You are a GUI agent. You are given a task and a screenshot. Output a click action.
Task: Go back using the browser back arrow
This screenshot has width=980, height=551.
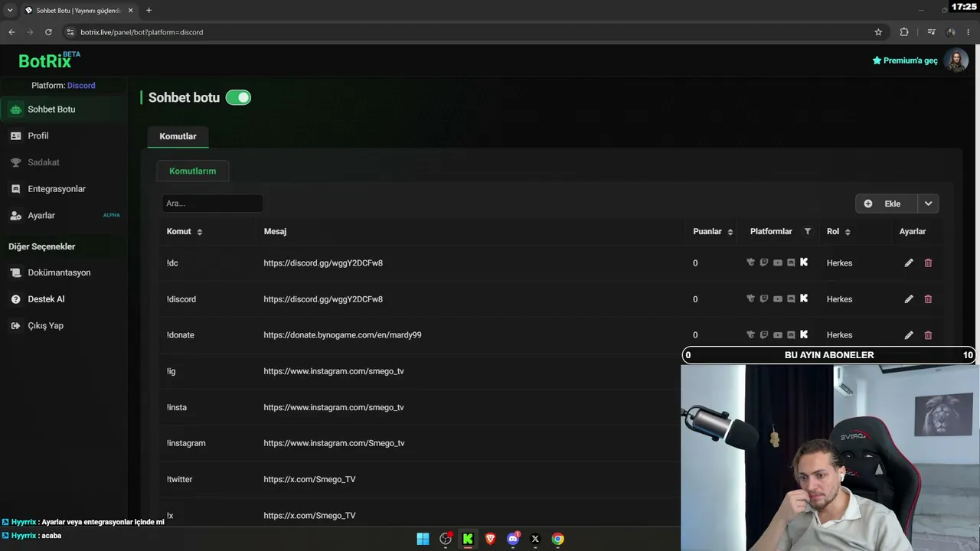pos(11,32)
